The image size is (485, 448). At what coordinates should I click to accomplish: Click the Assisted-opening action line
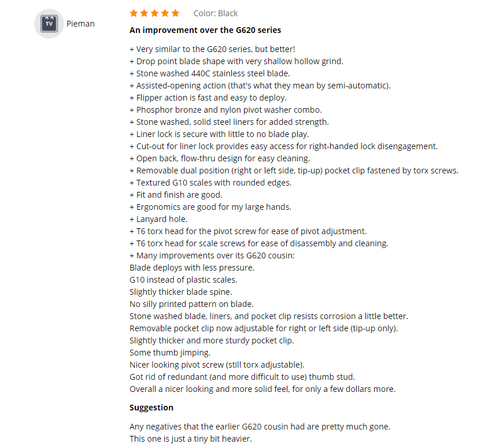pos(260,86)
